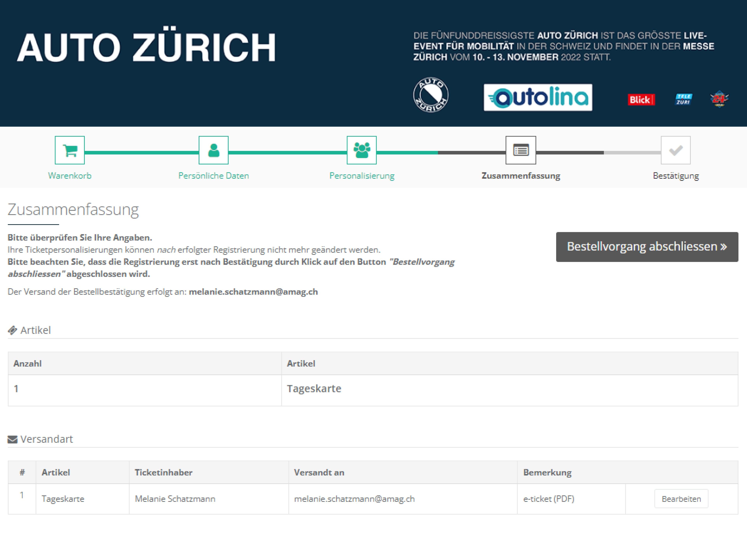Image resolution: width=747 pixels, height=560 pixels.
Task: Click the envelope icon beside Versandart
Action: [12, 439]
